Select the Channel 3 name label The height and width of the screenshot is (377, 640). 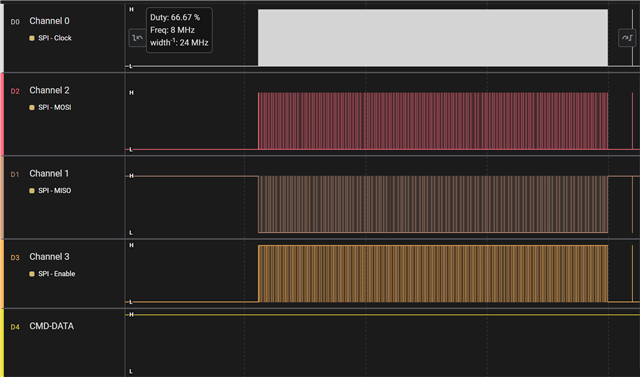pos(49,257)
